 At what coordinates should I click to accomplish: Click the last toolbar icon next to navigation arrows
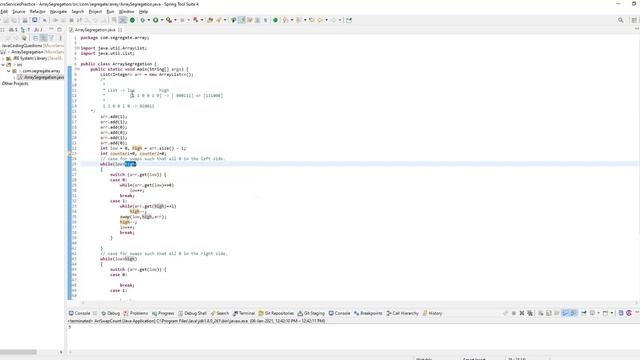click(x=349, y=20)
